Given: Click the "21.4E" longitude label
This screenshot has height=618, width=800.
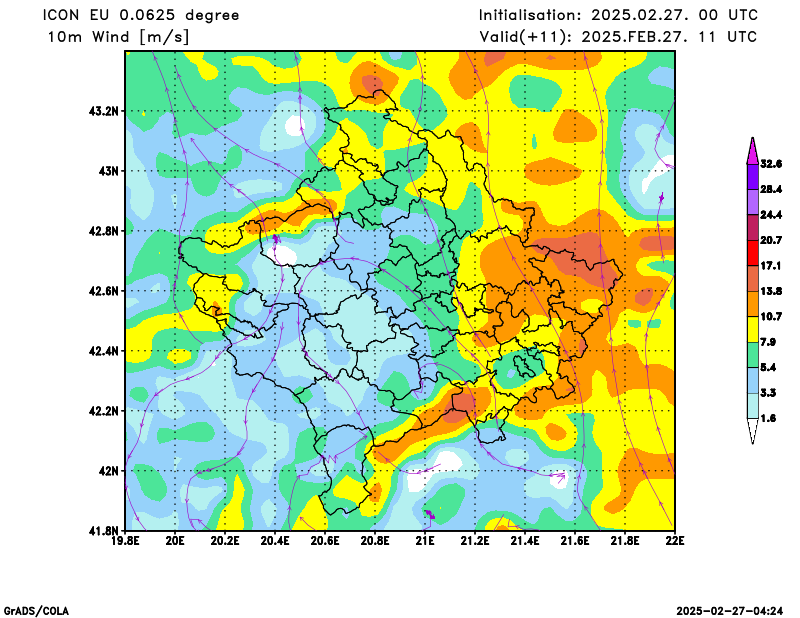Looking at the screenshot, I should pyautogui.click(x=525, y=540).
